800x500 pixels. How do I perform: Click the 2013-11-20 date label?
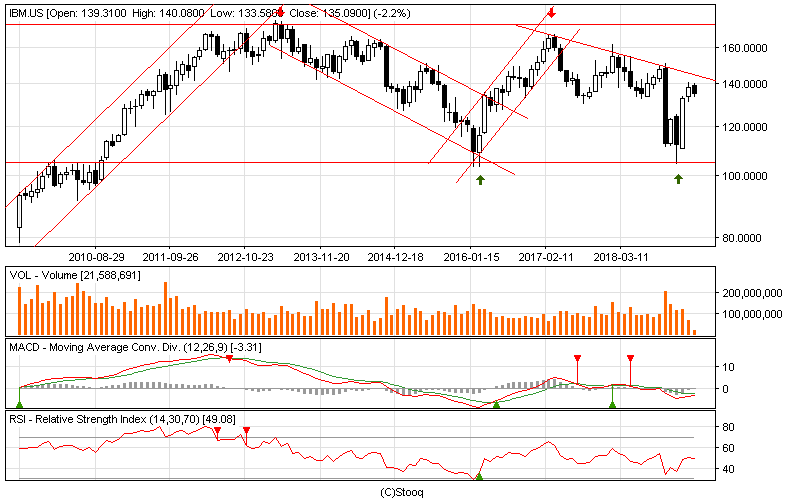321,257
